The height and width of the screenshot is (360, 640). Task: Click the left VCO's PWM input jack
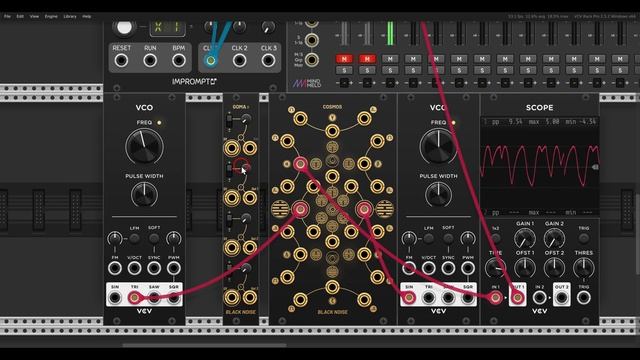173,268
